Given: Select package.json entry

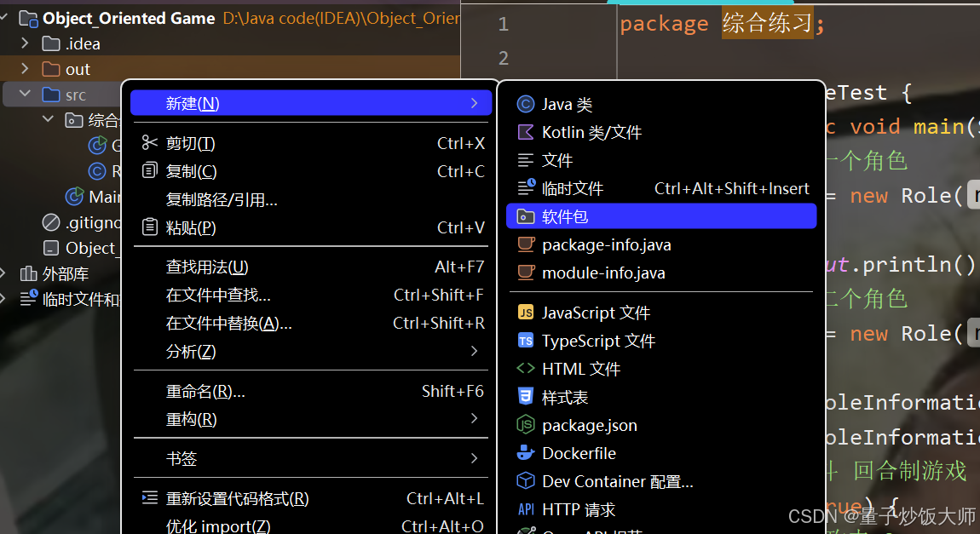Looking at the screenshot, I should pos(661,425).
